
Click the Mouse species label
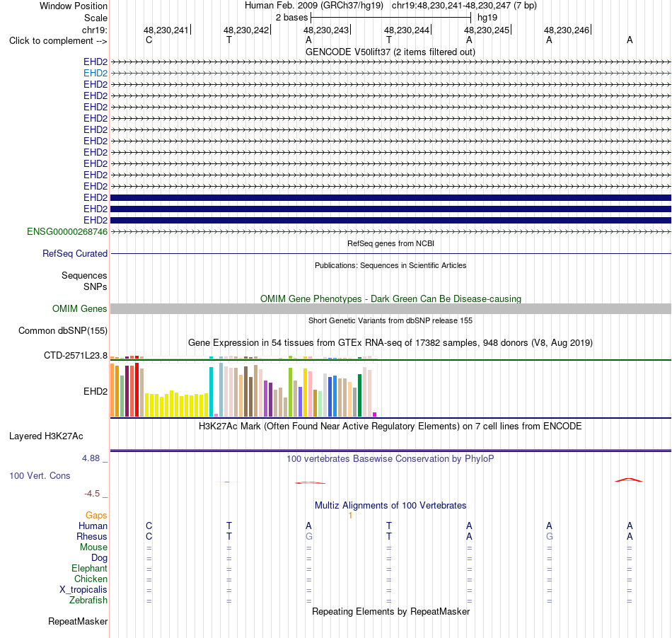(x=93, y=547)
